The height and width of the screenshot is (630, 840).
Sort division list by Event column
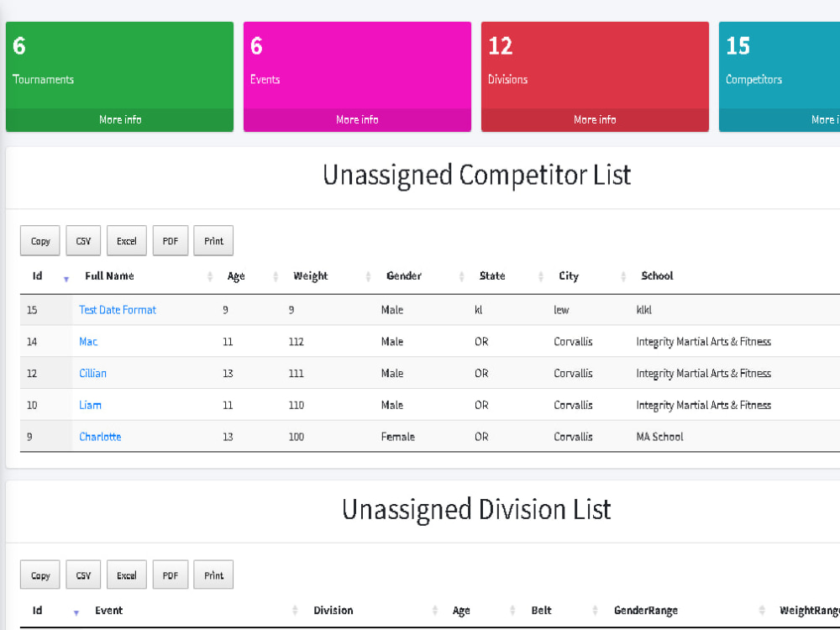192,610
